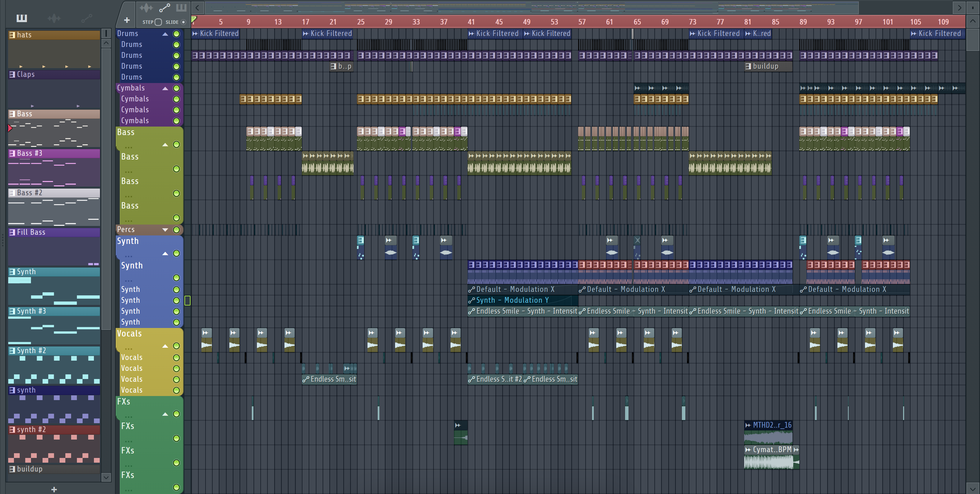Select the Synth - Modulation Y automation clip icon
Viewport: 980px width, 494px height.
[x=471, y=300]
